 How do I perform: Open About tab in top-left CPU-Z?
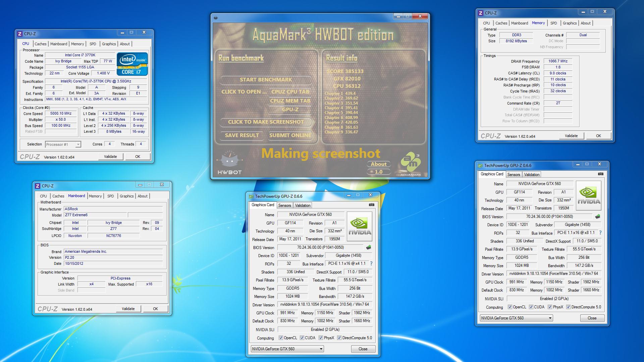pyautogui.click(x=125, y=44)
